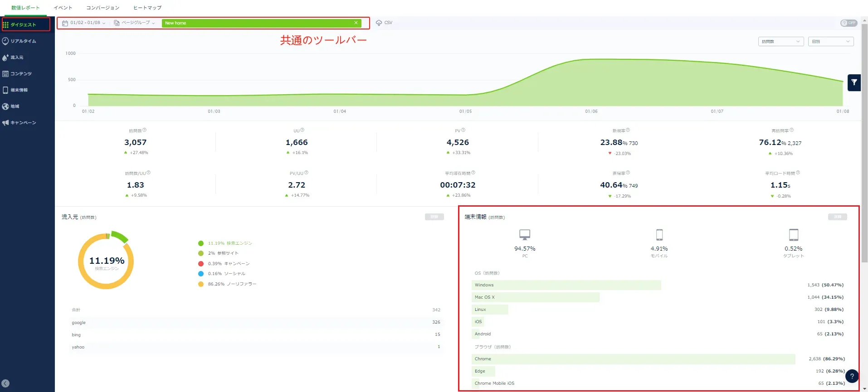Open the 流入元 section in sidebar
This screenshot has height=392, width=868.
[17, 58]
